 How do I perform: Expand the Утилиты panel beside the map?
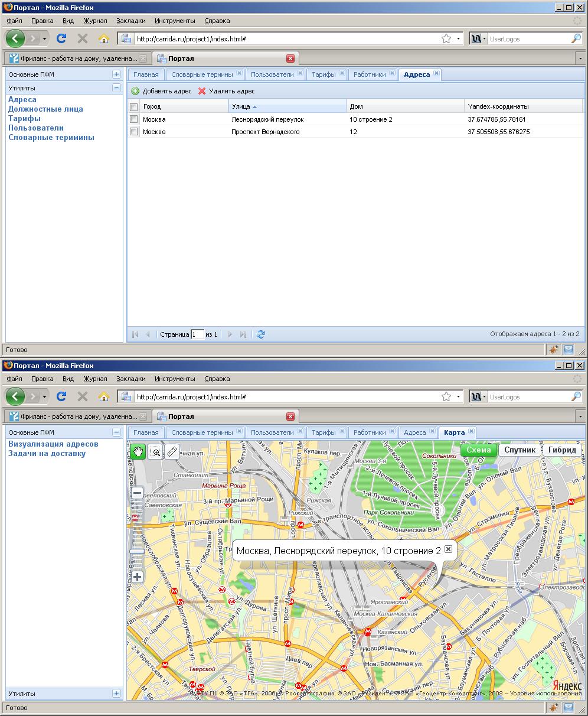click(x=116, y=694)
